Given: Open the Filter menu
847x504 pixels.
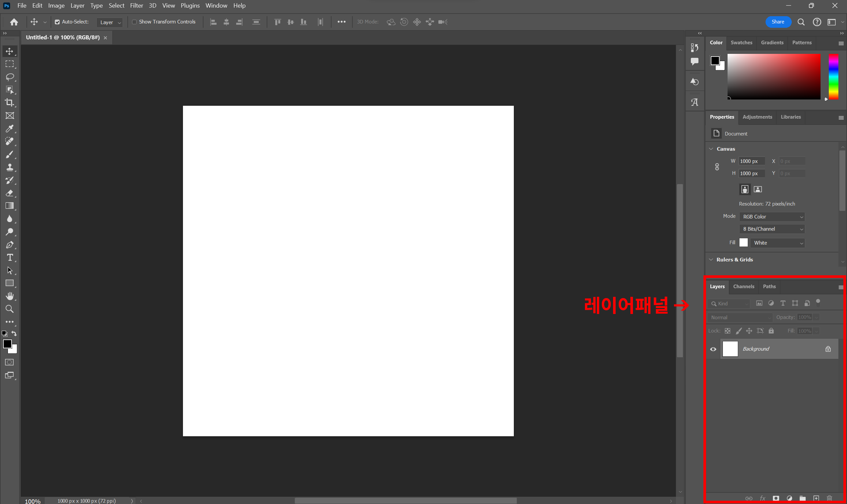Looking at the screenshot, I should [x=136, y=5].
